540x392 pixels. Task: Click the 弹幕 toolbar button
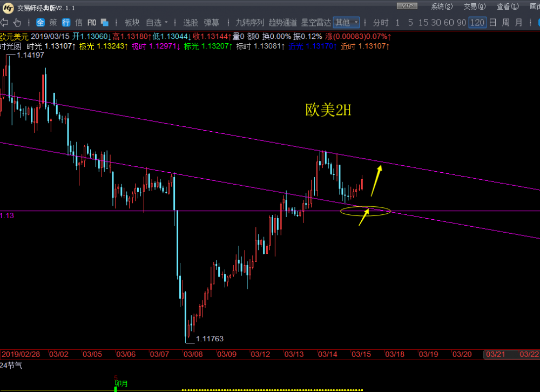point(211,23)
